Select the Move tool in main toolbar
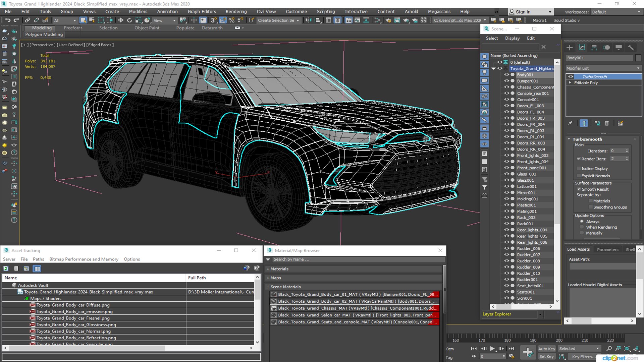 (x=121, y=20)
